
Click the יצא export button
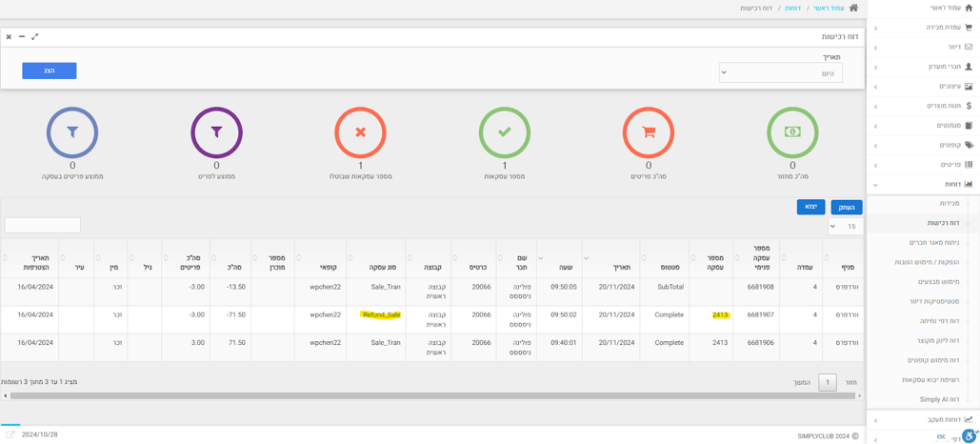(810, 207)
